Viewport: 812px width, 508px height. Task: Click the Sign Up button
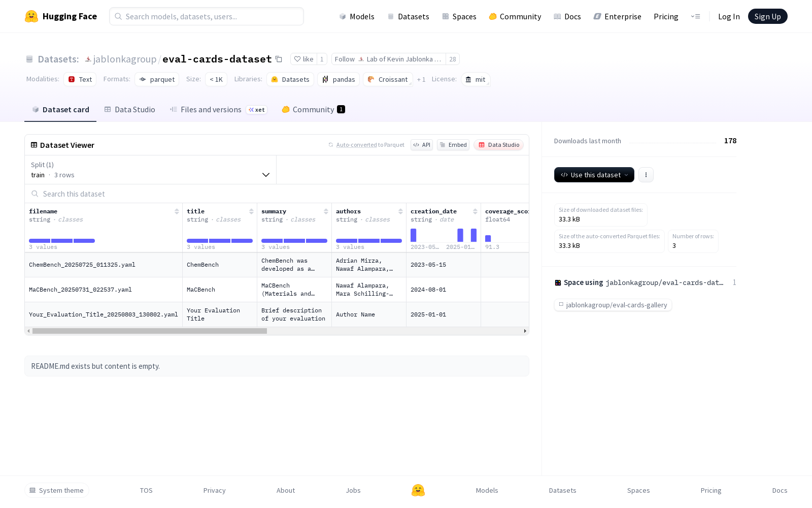tap(768, 16)
